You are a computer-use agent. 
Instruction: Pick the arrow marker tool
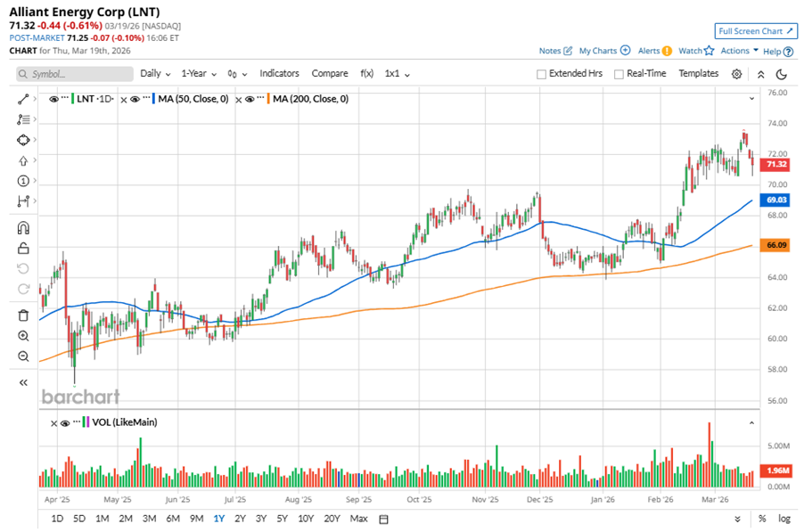pyautogui.click(x=23, y=161)
